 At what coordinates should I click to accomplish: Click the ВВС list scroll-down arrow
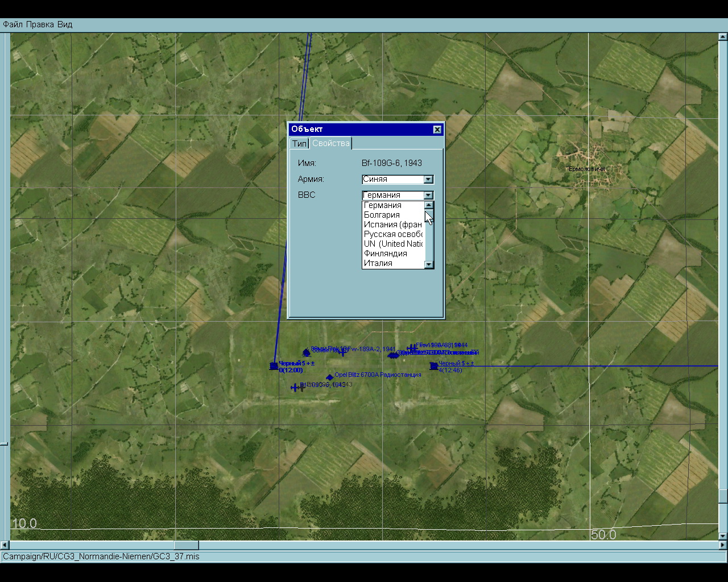[429, 264]
